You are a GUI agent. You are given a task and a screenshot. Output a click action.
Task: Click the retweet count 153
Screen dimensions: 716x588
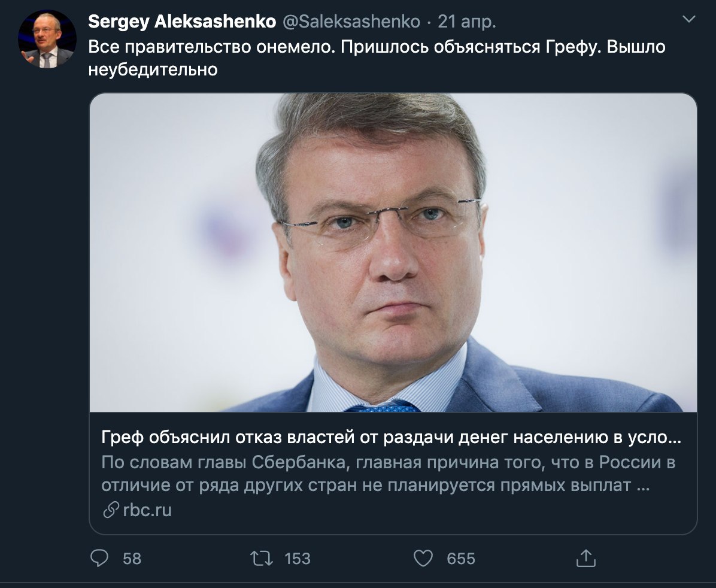click(x=298, y=559)
